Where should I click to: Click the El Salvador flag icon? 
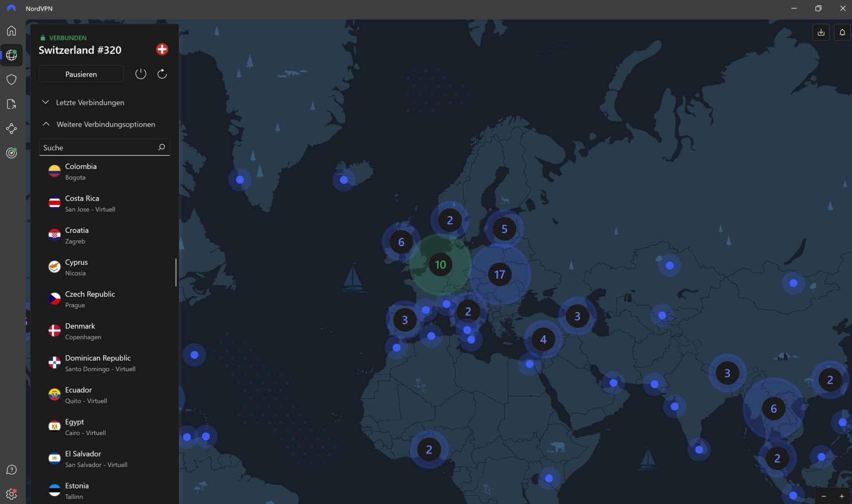click(55, 458)
